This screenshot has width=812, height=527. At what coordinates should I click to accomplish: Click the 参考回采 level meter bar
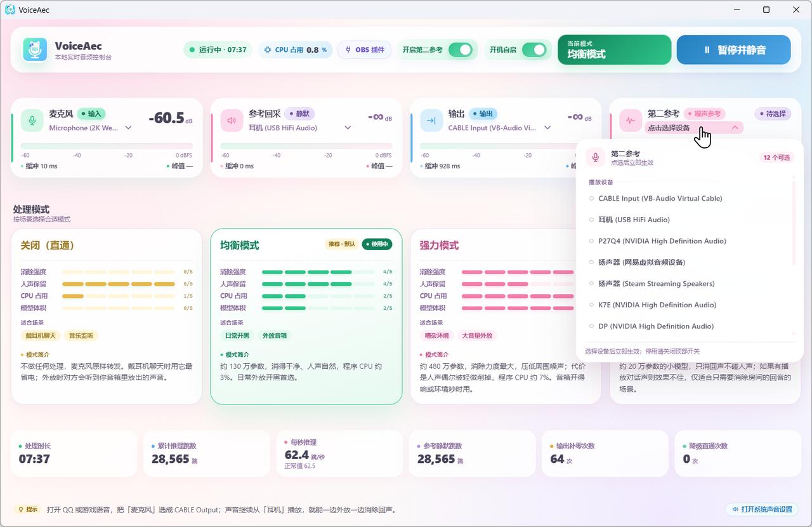[x=306, y=146]
